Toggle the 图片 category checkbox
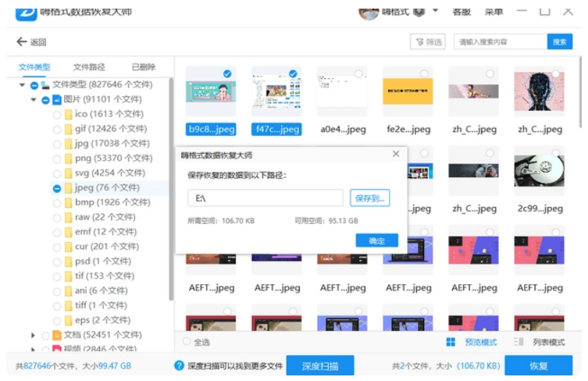 point(45,100)
